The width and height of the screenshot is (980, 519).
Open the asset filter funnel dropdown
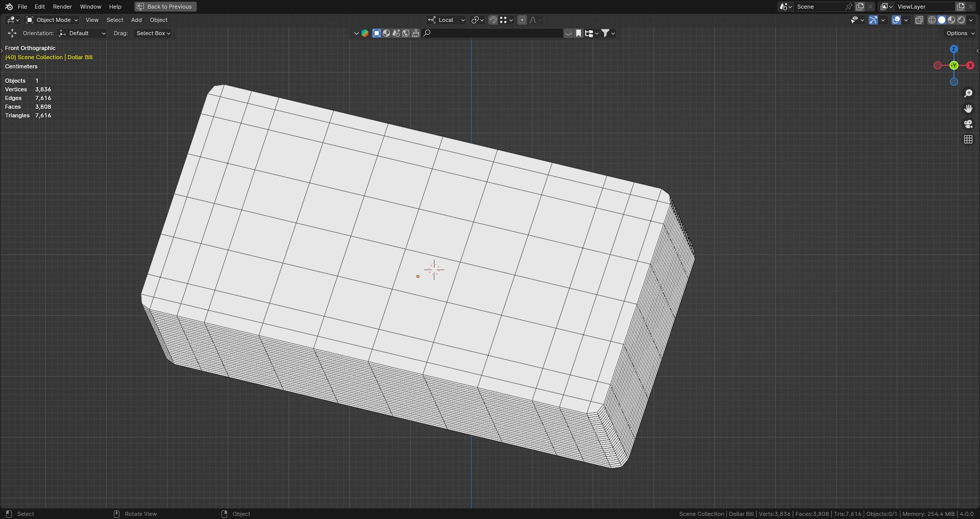click(608, 33)
